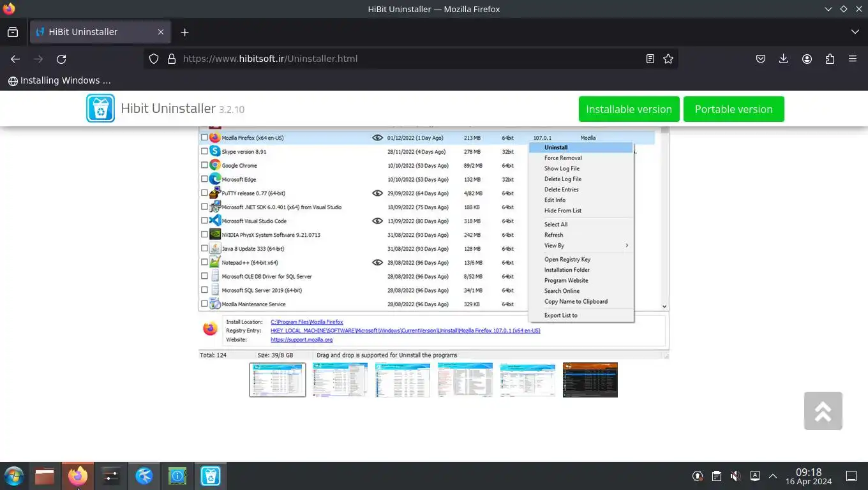Tick the Mozilla Firefox row checkbox
Screen dimensions: 868x490
click(x=204, y=138)
